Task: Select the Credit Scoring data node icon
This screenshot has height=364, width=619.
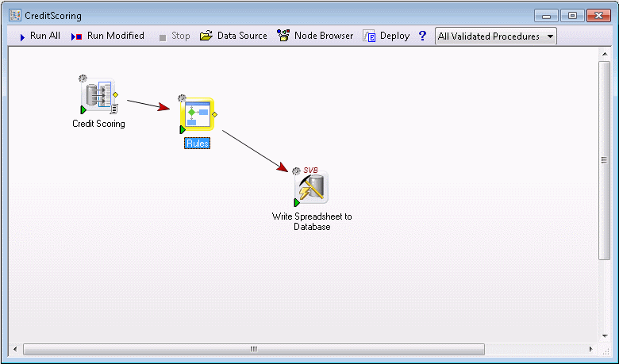Action: (x=98, y=94)
